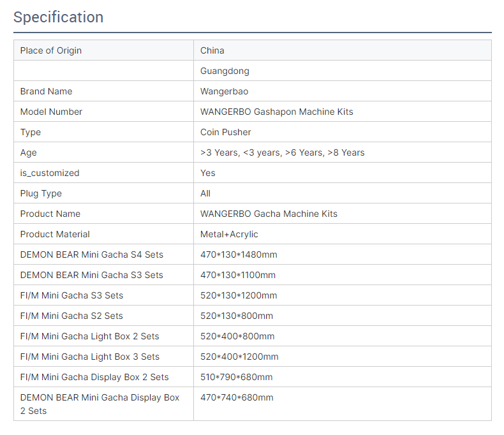Select 'DEMON BEAR Mini Gacha S4 Sets' label
This screenshot has width=504, height=435.
tap(92, 254)
